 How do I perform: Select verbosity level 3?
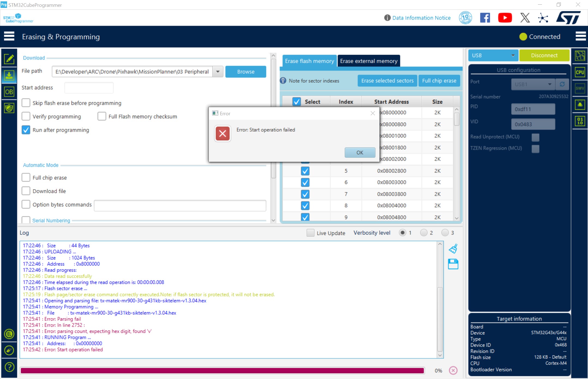[445, 233]
